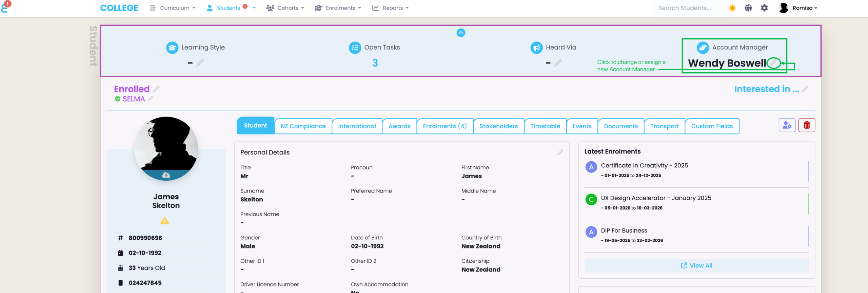Image resolution: width=868 pixels, height=293 pixels.
Task: Click the red delete student trash icon
Action: tap(807, 125)
